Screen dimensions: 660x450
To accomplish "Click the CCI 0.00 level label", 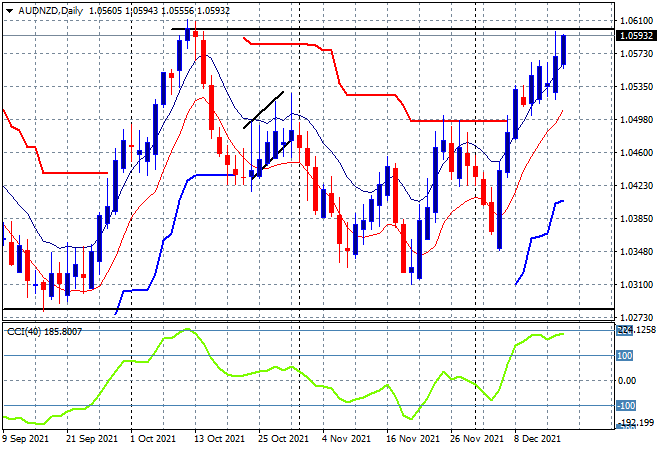I will tap(627, 381).
